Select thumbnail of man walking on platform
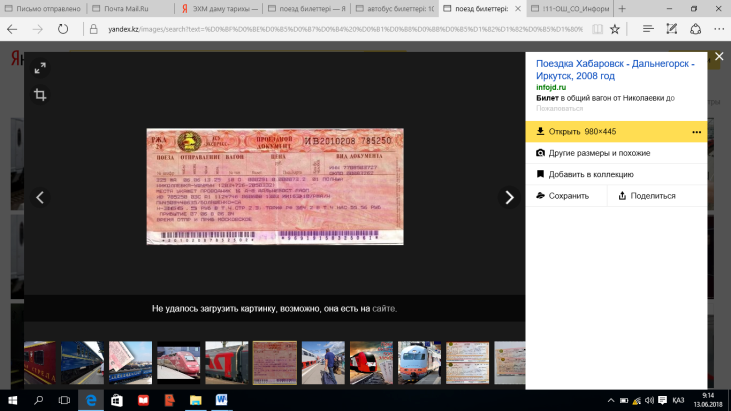This screenshot has height=411, width=731. pyautogui.click(x=323, y=363)
